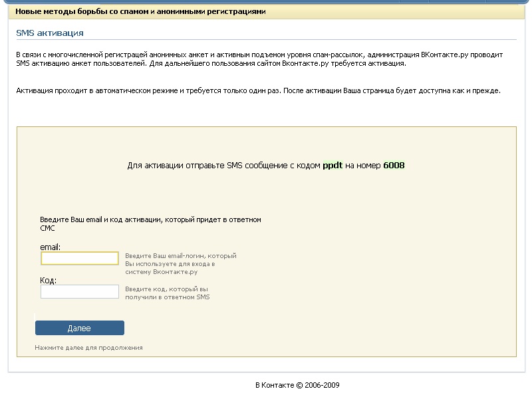Click the 'Новые методы борьбы со спамом' header
This screenshot has height=399, width=532.
coord(140,11)
